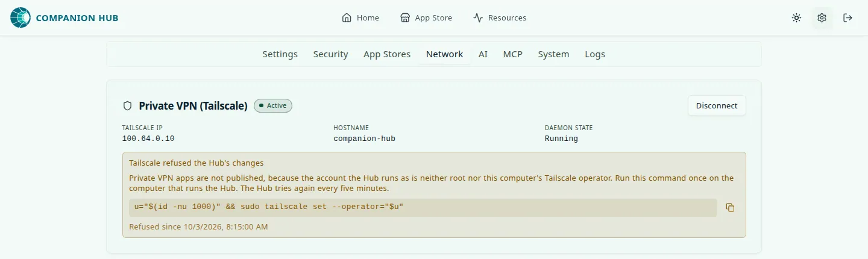This screenshot has width=868, height=259.
Task: Click the shield icon beside Private VPN
Action: [x=127, y=106]
